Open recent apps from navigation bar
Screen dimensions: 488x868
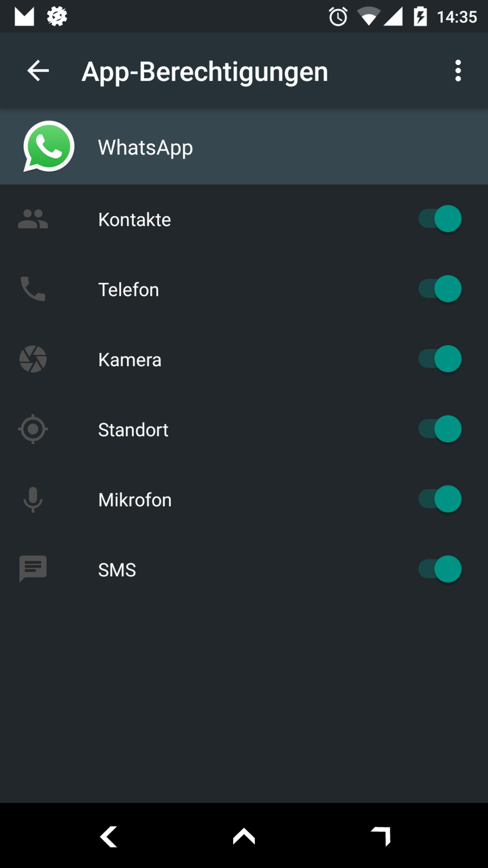pyautogui.click(x=381, y=836)
